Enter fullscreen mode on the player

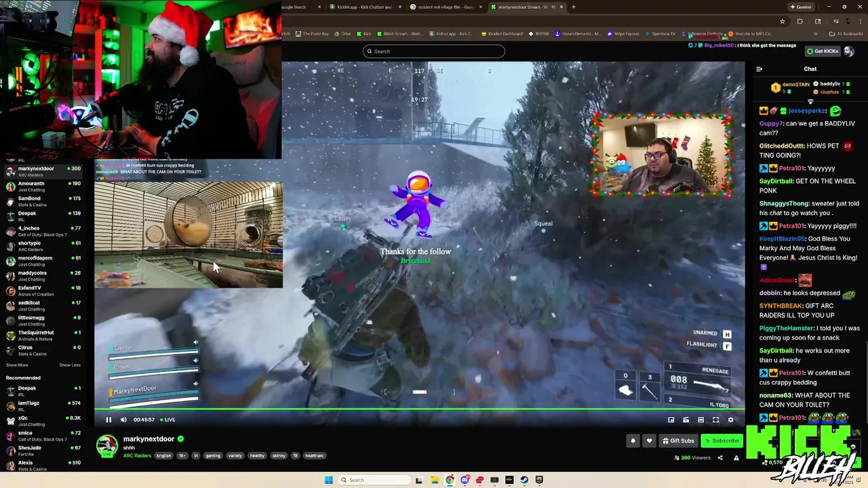click(x=715, y=420)
